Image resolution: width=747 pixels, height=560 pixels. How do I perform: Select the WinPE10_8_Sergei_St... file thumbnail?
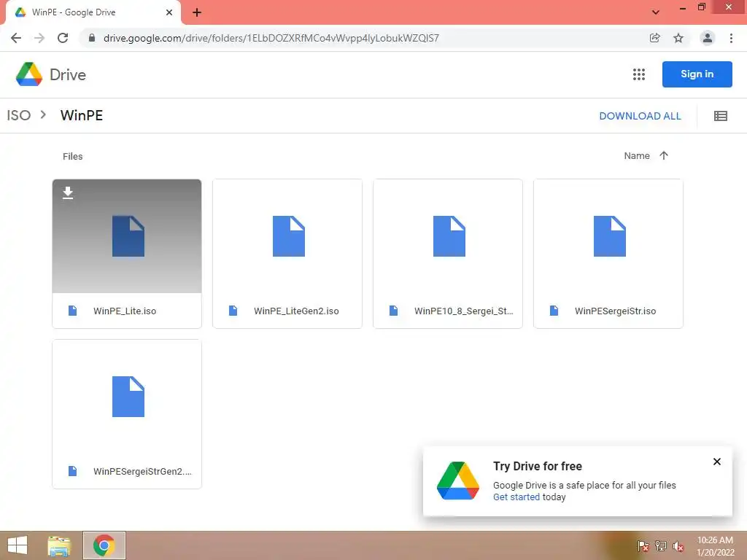click(448, 236)
